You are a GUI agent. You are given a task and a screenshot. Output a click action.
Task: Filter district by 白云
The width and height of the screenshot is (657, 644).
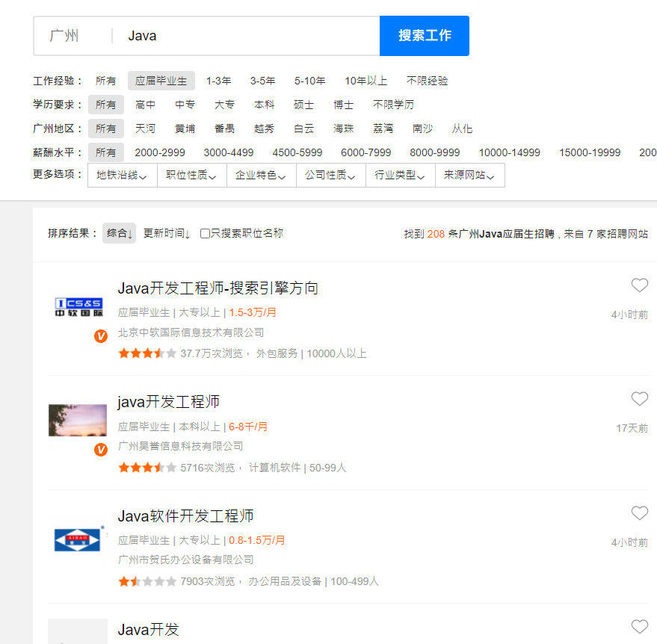[x=303, y=129]
